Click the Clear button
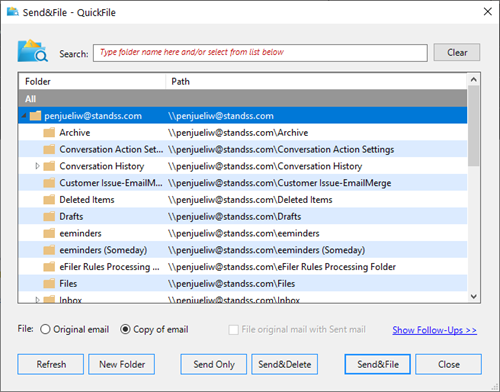 point(457,52)
